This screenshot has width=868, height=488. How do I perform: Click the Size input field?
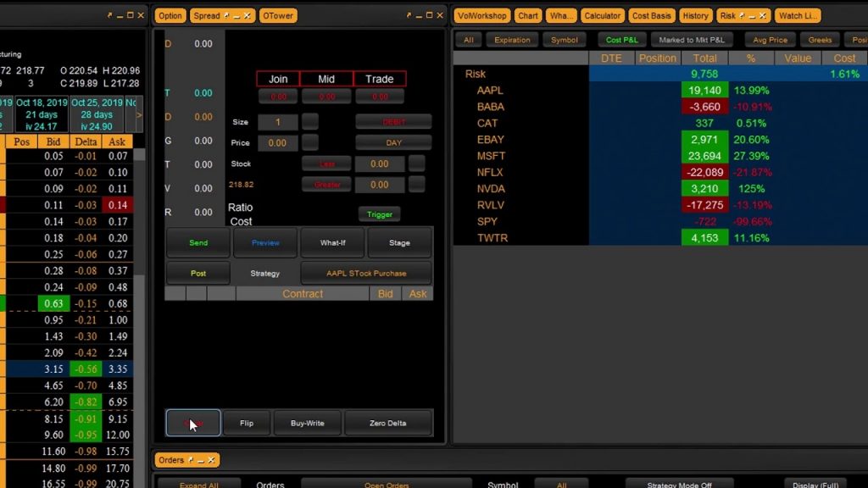[x=277, y=122]
